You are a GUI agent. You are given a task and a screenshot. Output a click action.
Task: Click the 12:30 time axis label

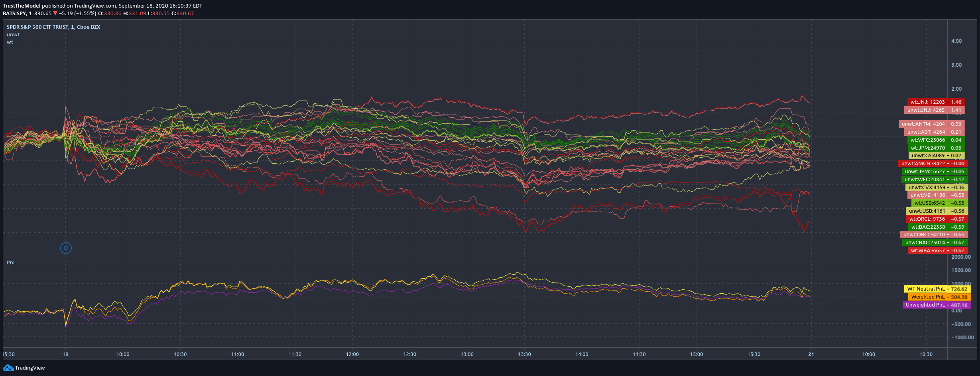point(409,354)
